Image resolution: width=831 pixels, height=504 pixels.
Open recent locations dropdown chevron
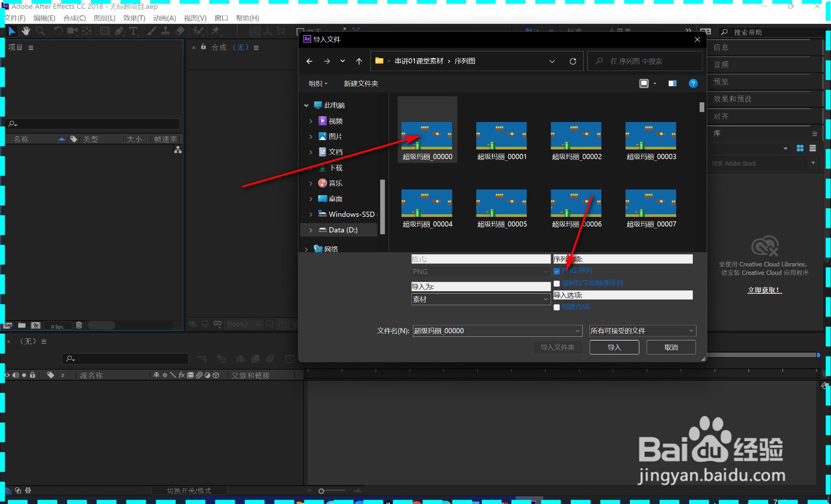tap(343, 61)
